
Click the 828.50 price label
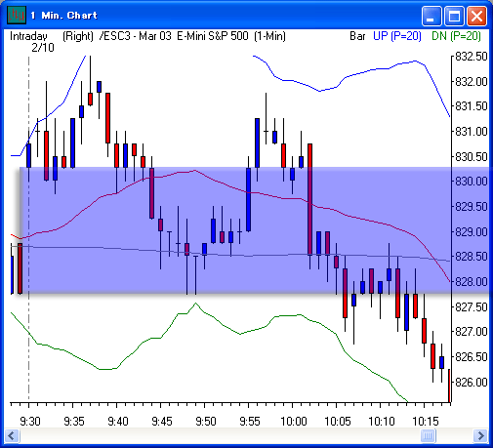(x=472, y=257)
